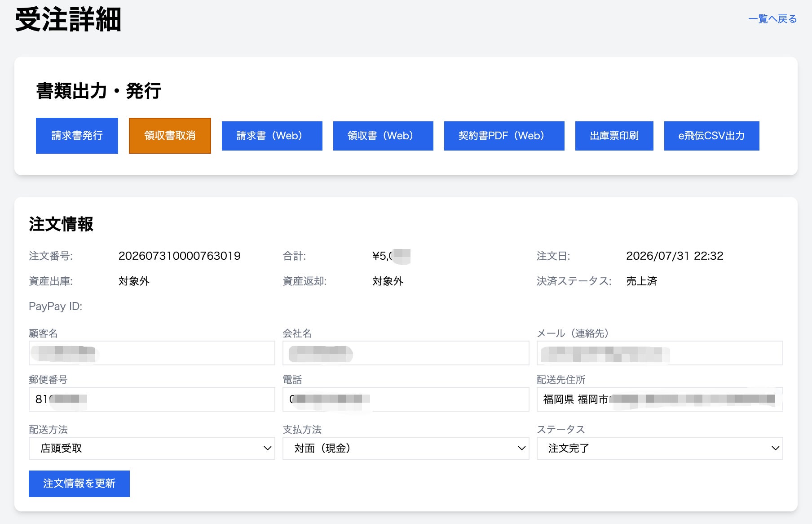Open the ステータス dropdown showing 注文完了
Viewport: 812px width, 524px height.
(x=660, y=448)
